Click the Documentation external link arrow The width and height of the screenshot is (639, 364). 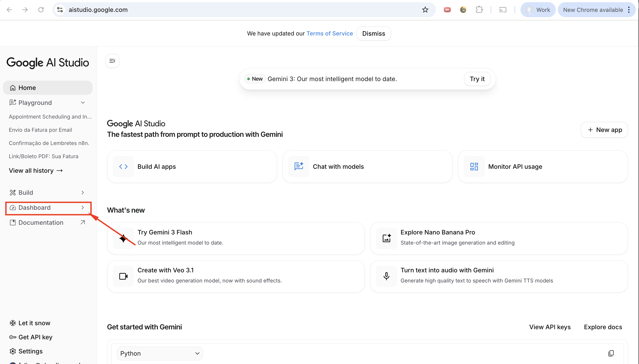click(x=83, y=223)
